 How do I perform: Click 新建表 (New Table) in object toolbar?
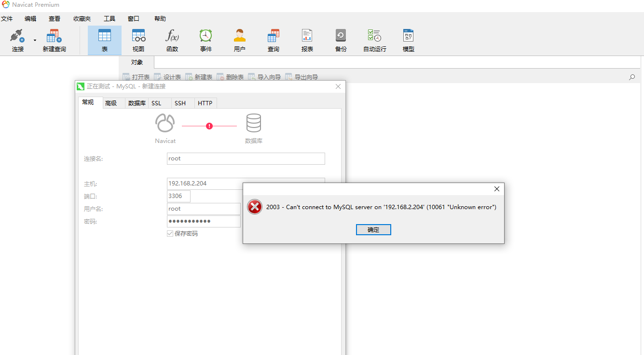pos(199,77)
